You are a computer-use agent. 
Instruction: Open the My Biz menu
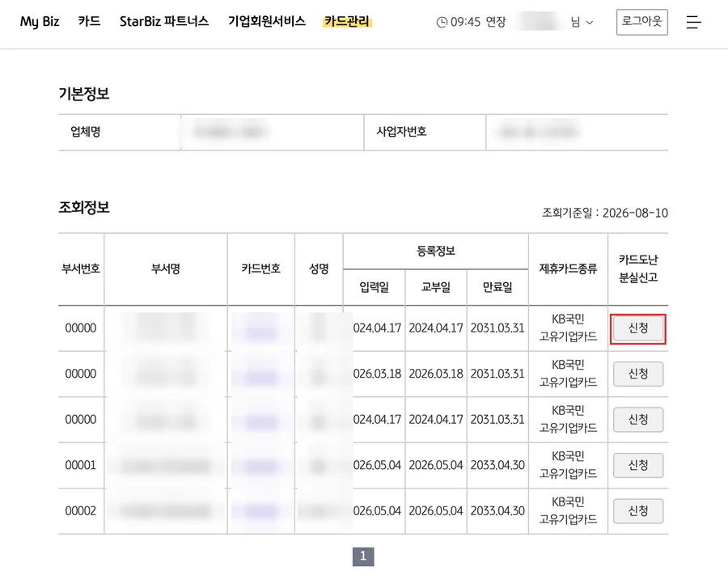(40, 21)
